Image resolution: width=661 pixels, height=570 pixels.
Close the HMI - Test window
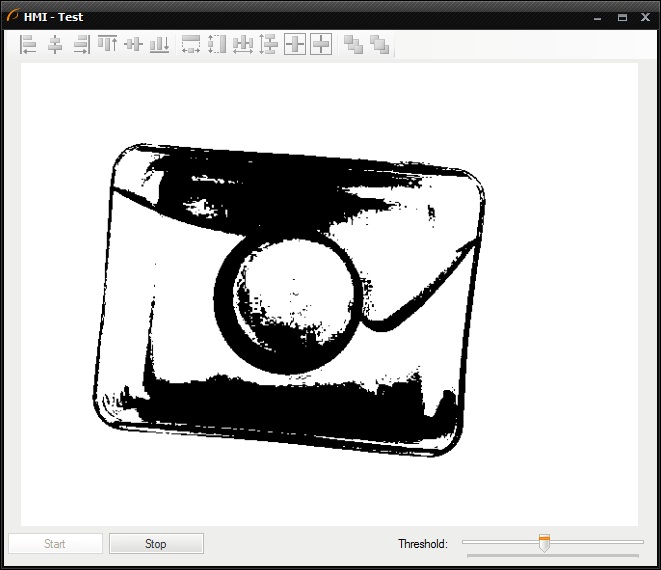643,17
